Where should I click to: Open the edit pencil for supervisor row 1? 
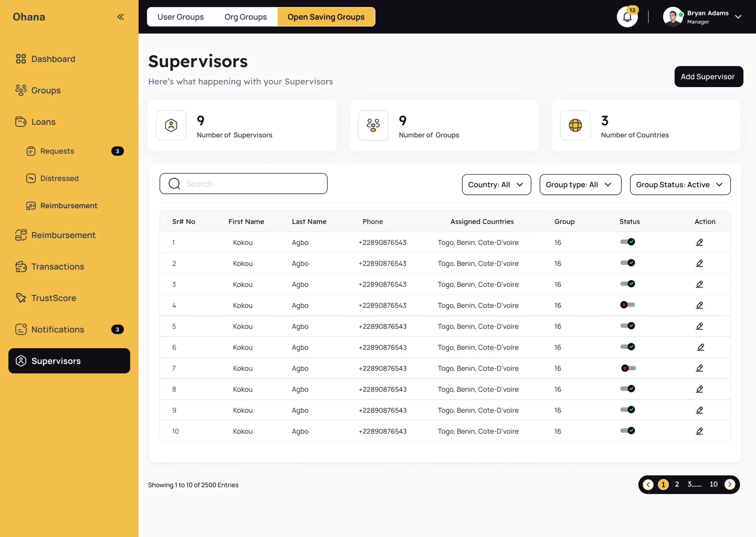pos(699,242)
